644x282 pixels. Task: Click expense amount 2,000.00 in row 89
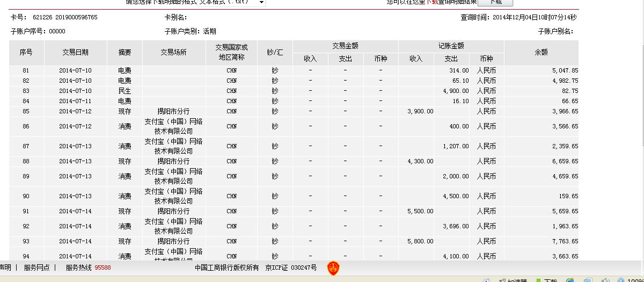456,176
